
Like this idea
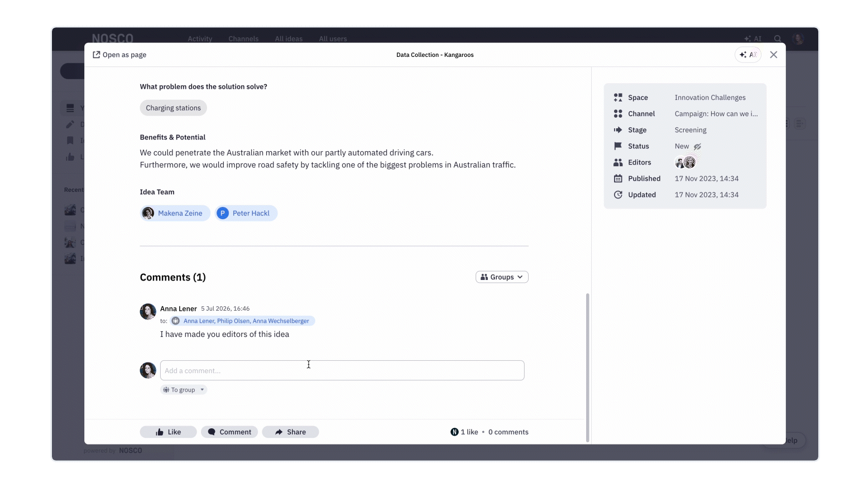(168, 432)
